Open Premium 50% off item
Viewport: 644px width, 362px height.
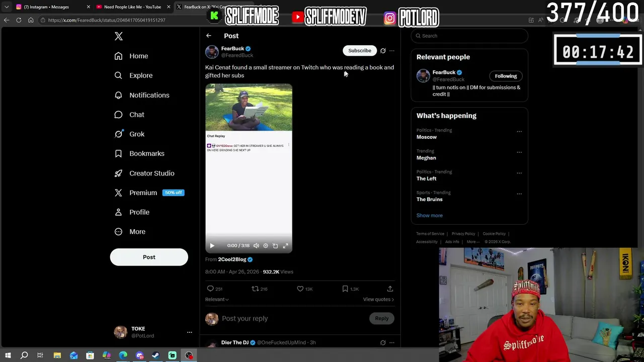point(149,193)
